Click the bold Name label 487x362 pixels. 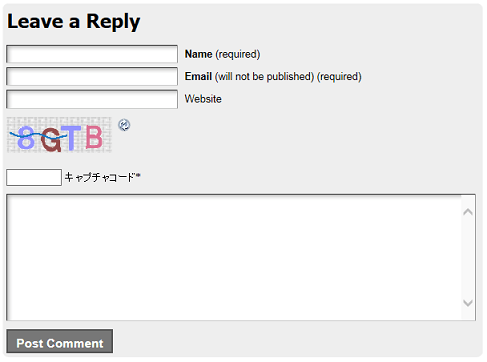coord(199,54)
